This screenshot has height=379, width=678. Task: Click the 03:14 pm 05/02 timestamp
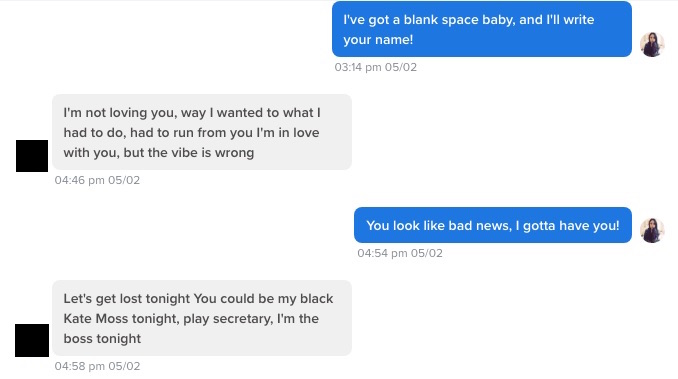click(x=376, y=67)
